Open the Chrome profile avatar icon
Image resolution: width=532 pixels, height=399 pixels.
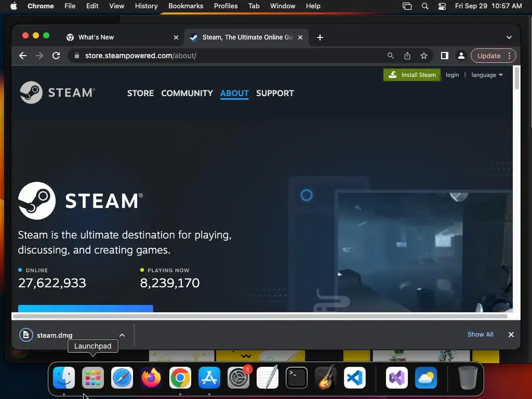(461, 56)
